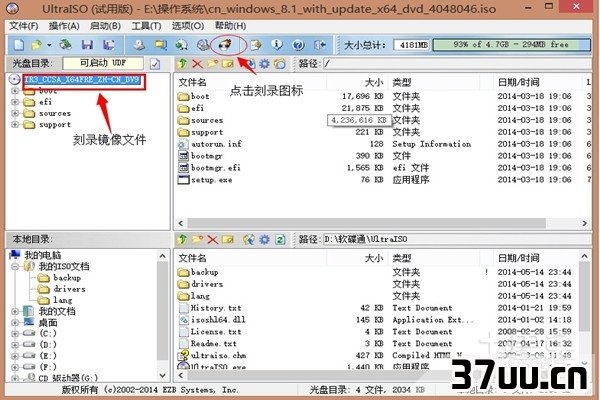
Task: Open the 帮助(H) menu
Action: point(230,26)
